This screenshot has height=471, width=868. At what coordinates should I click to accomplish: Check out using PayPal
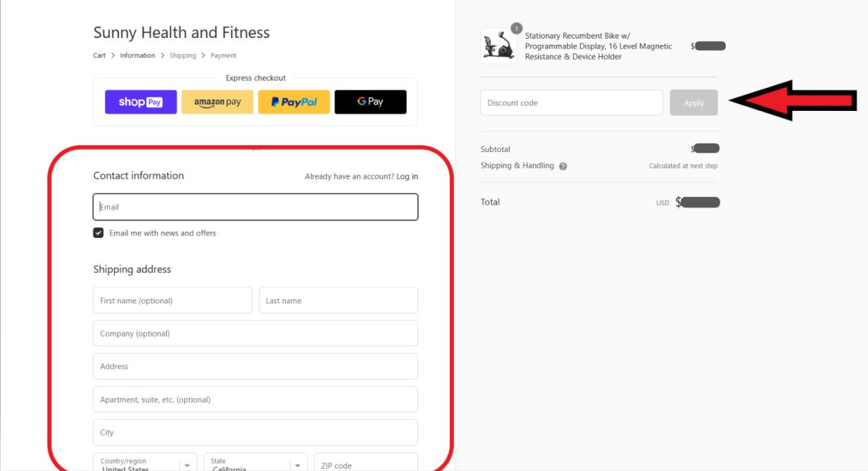tap(294, 102)
